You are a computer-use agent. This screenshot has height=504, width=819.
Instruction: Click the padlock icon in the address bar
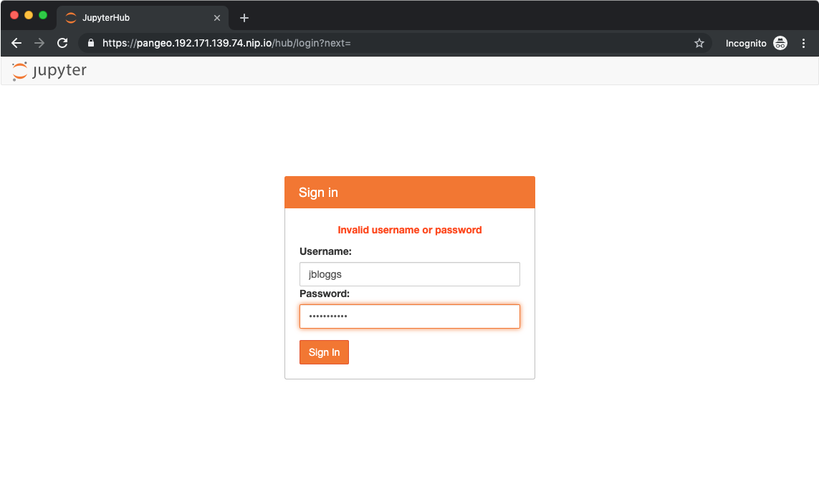[90, 43]
